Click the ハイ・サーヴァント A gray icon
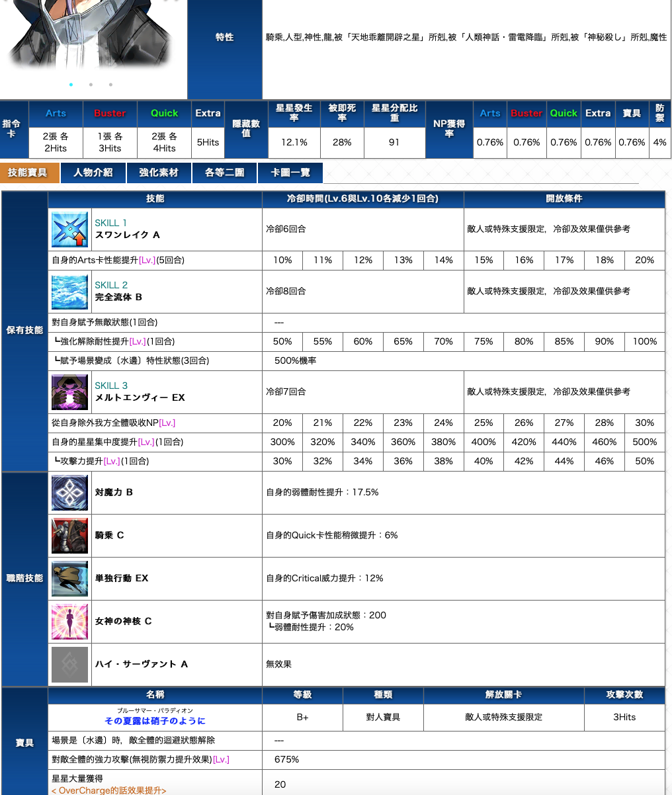Screen dimensions: 672x795 click(69, 665)
